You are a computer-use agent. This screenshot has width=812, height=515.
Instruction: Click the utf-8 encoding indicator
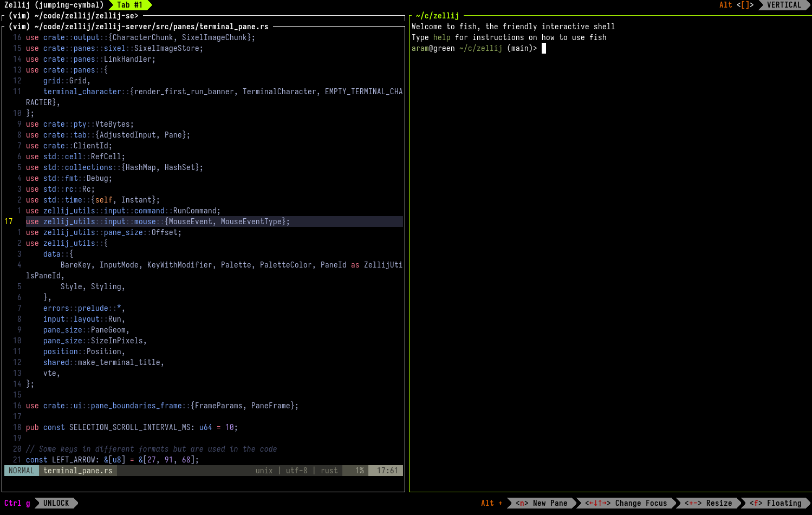296,471
